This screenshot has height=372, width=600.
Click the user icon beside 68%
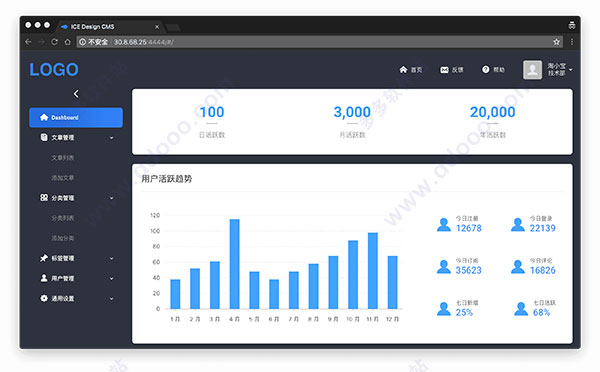tap(521, 309)
